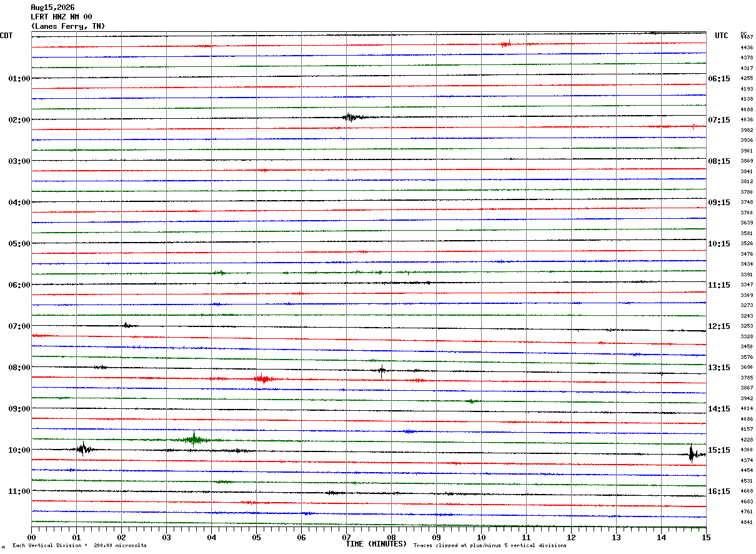Click the 15:15 UTC time label
Image resolution: width=756 pixels, height=554 pixels.
[719, 450]
